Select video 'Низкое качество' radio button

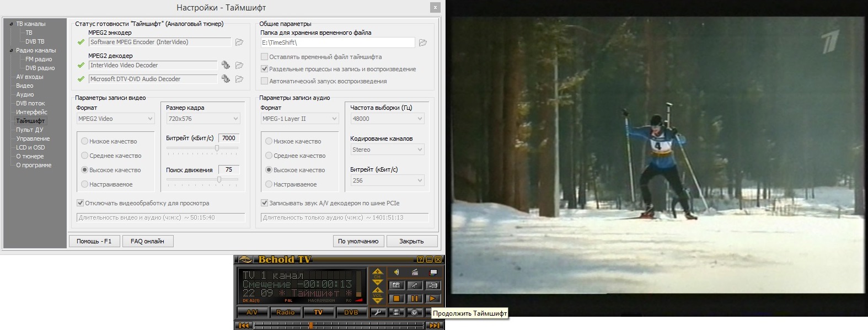click(85, 141)
